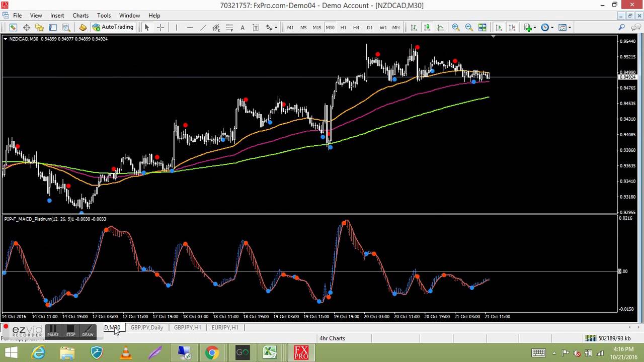644x362 pixels.
Task: Toggle chart auto scroll
Action: point(499,27)
